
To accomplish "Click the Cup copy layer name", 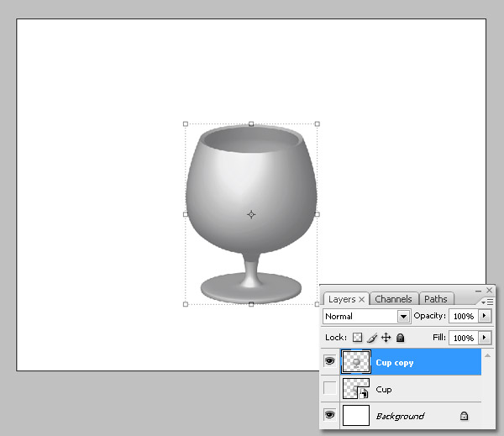I will [x=395, y=363].
